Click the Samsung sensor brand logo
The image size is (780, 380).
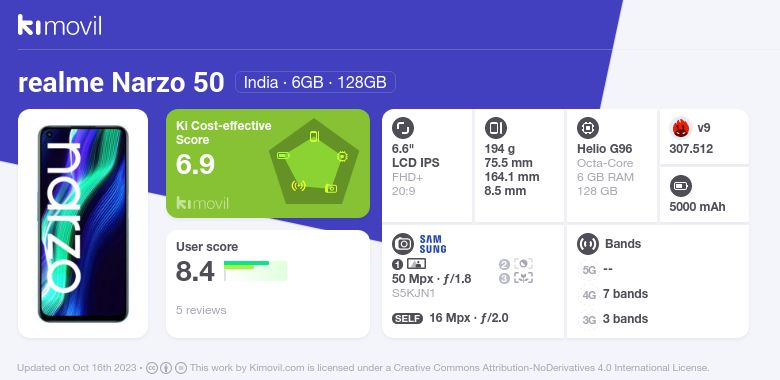coord(433,244)
